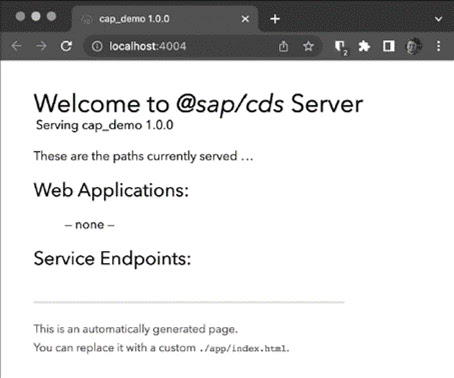Open the Chrome three-dot menu
Screen dimensions: 454x378
439,46
